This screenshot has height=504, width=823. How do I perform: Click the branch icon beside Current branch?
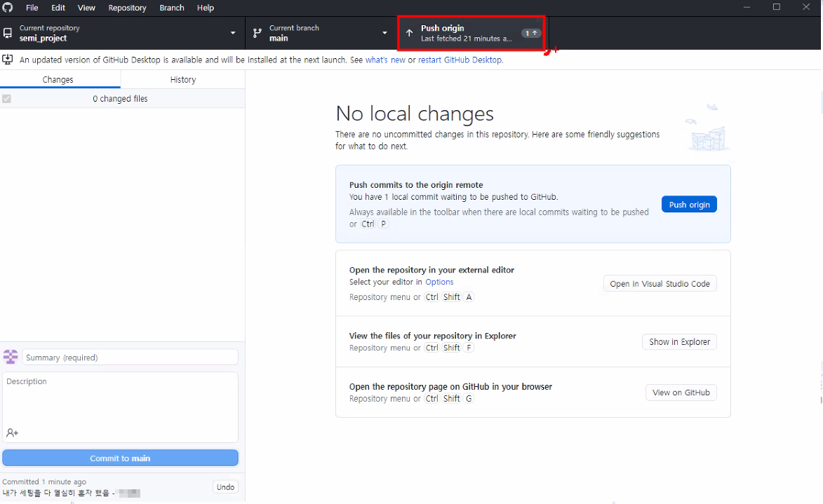(x=257, y=33)
